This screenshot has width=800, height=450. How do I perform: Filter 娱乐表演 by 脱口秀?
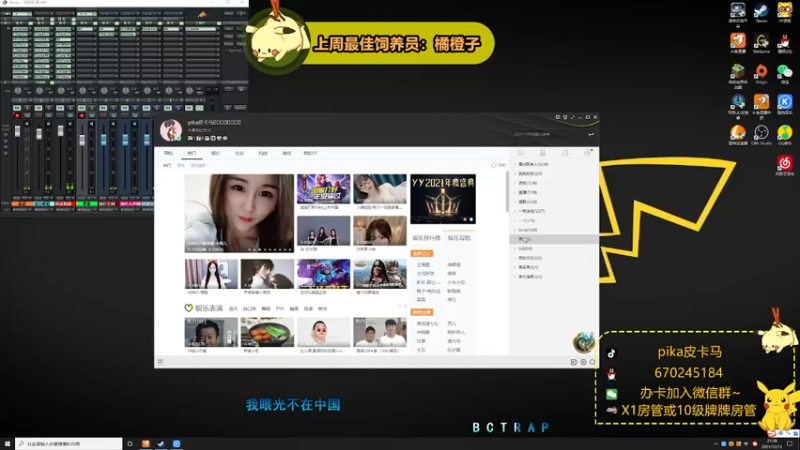click(x=249, y=309)
